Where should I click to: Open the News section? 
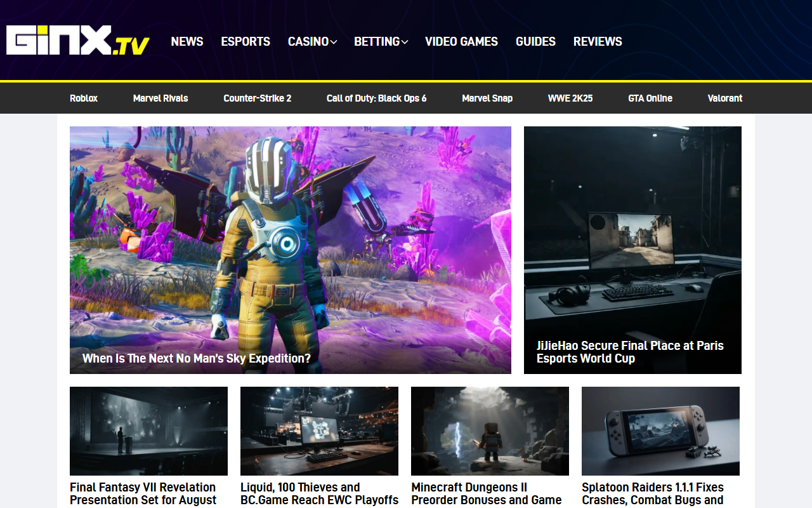(x=187, y=41)
